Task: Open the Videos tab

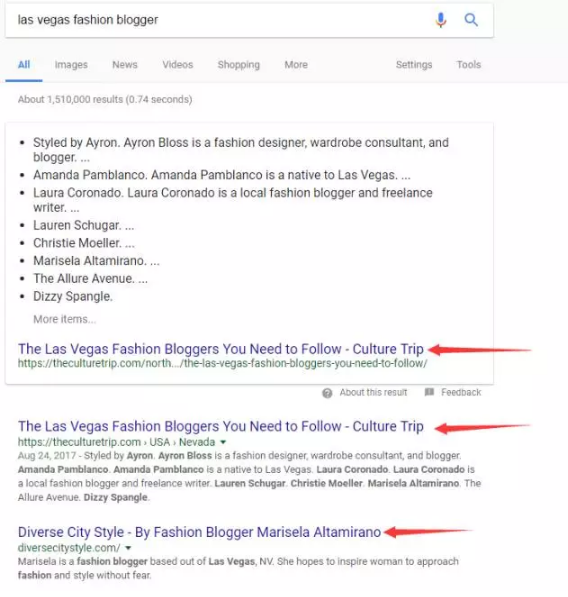Action: pyautogui.click(x=178, y=65)
